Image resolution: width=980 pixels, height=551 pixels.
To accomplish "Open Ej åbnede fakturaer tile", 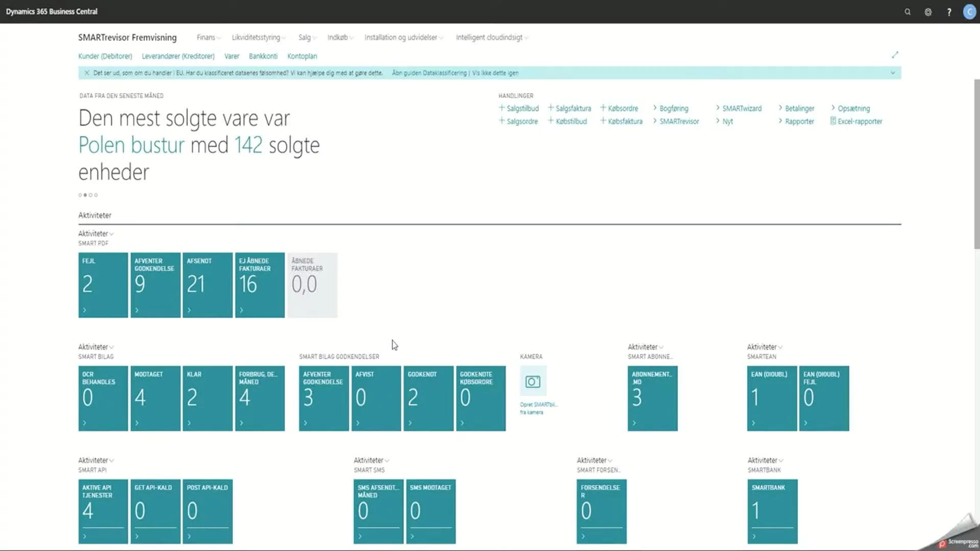I will pyautogui.click(x=260, y=285).
